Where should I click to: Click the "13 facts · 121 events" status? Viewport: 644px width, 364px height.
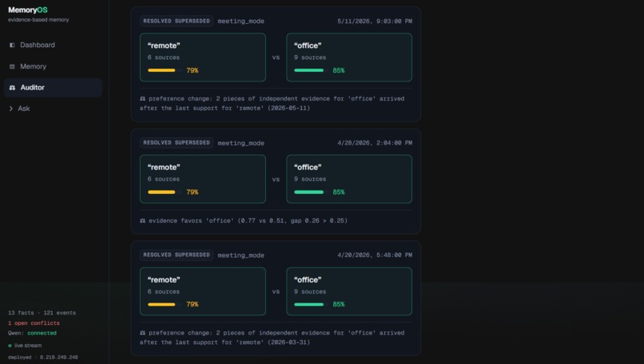click(42, 313)
